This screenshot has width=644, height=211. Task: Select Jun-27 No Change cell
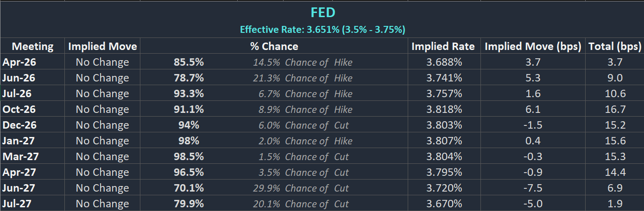click(x=102, y=188)
